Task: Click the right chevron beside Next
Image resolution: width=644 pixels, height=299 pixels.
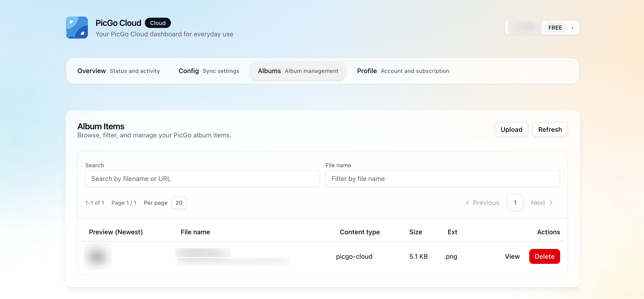Action: coord(551,203)
